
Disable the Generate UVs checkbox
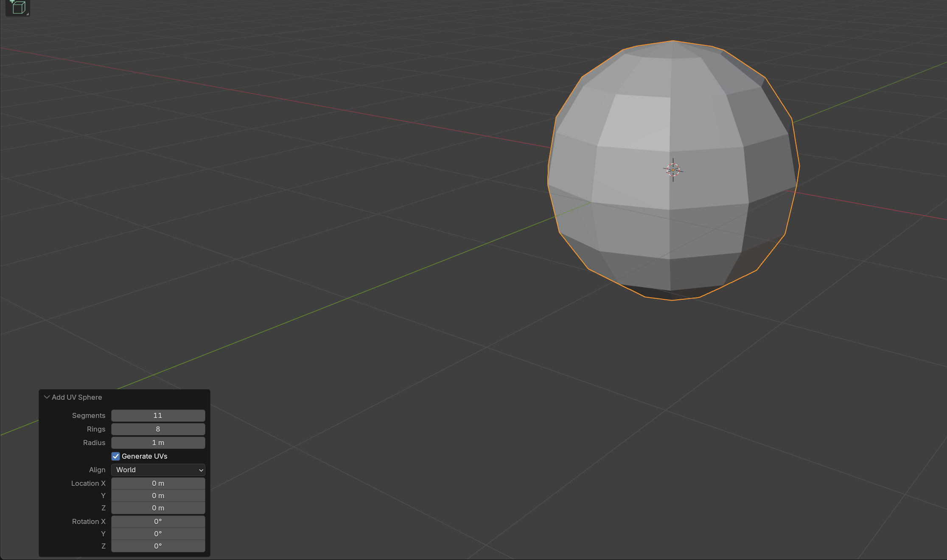pyautogui.click(x=116, y=456)
